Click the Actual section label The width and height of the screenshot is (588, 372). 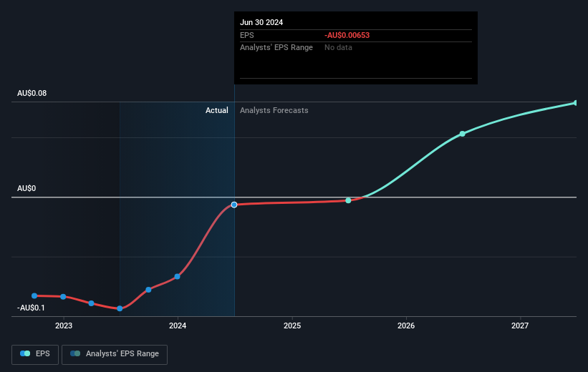click(x=217, y=110)
